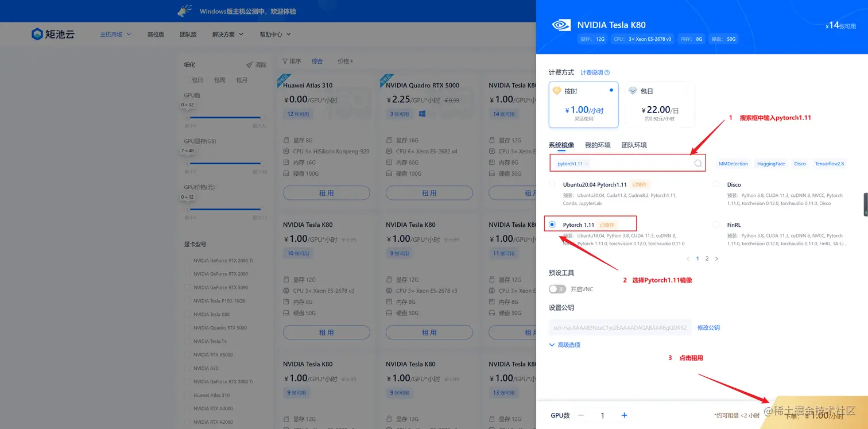The width and height of the screenshot is (868, 429).
Task: Click the yellow diamond icon on 按时 card
Action: coord(556,91)
